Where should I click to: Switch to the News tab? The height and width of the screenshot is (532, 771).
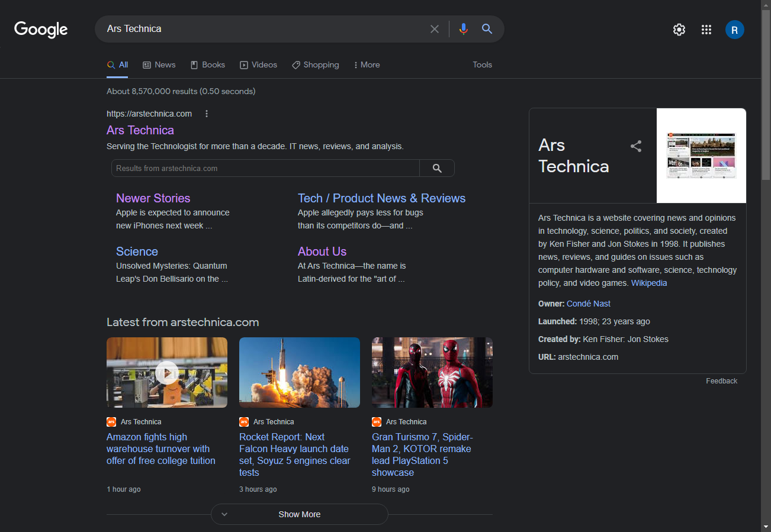coord(159,65)
